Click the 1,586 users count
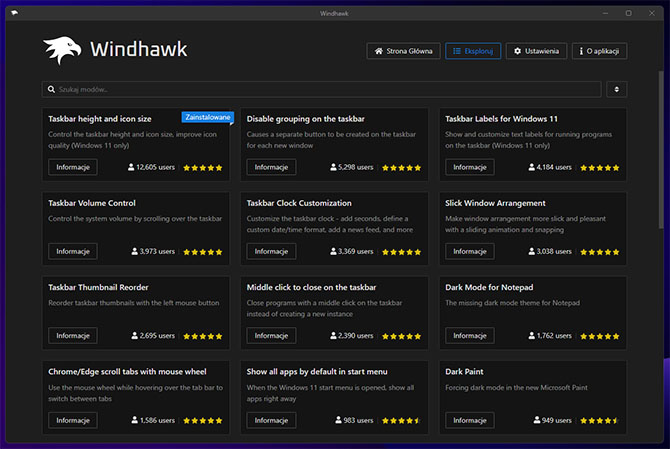This screenshot has width=670, height=449. [153, 420]
